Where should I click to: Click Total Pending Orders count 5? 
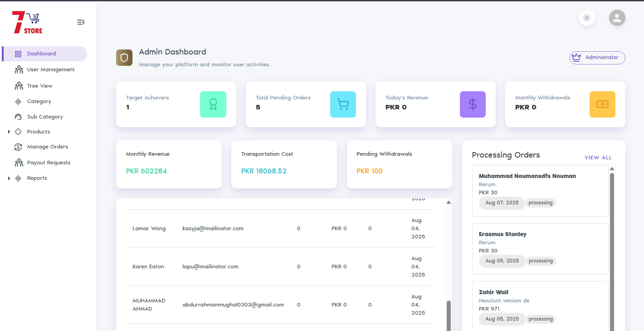pos(258,108)
